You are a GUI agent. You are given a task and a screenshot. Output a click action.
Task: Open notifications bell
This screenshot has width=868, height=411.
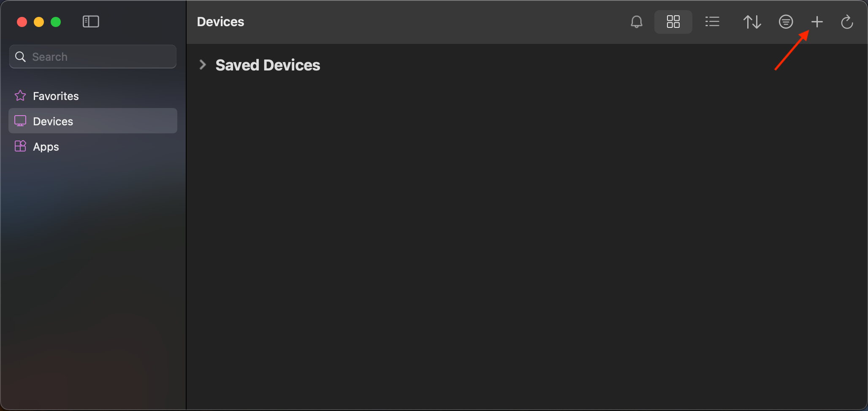coord(636,22)
